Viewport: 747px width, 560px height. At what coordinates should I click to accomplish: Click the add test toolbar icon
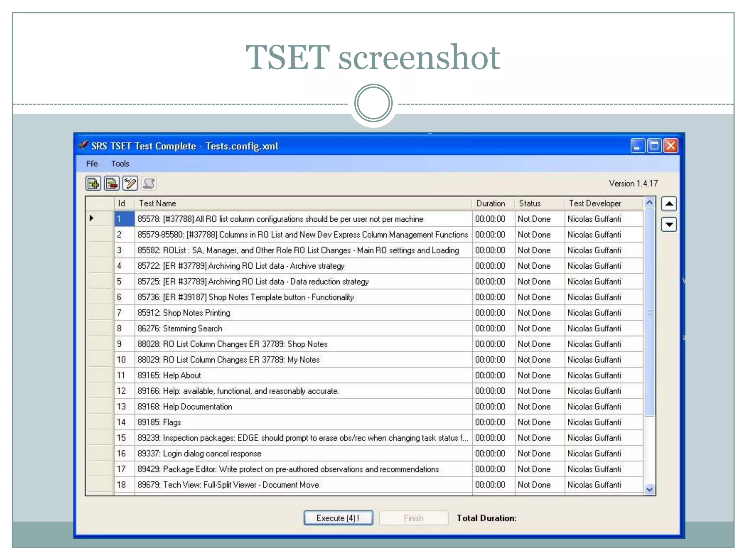click(x=93, y=183)
